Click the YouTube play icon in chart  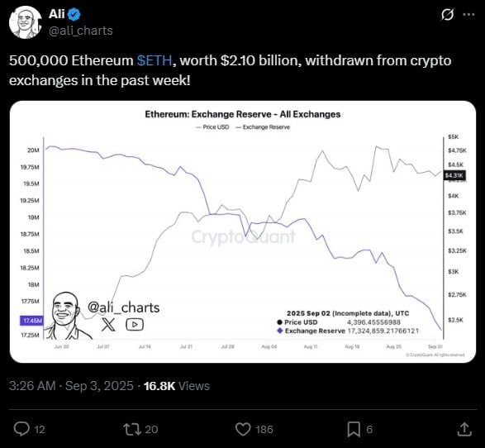[135, 325]
